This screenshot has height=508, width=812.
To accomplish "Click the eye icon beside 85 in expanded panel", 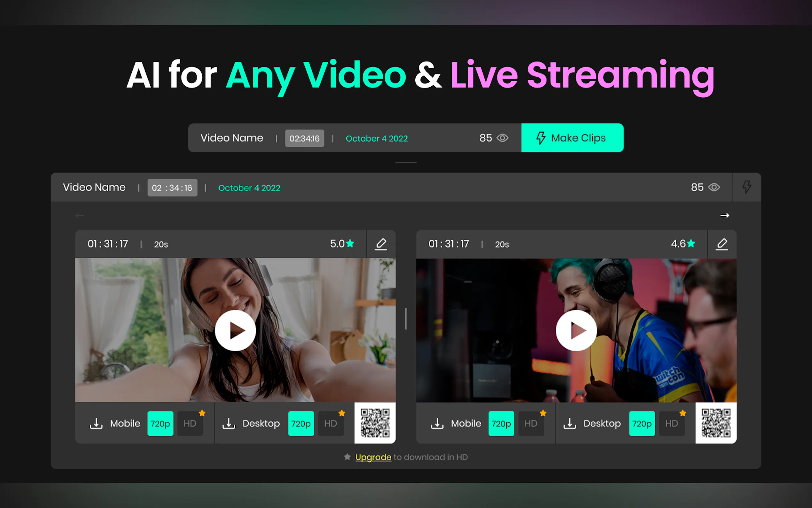I will [x=714, y=187].
